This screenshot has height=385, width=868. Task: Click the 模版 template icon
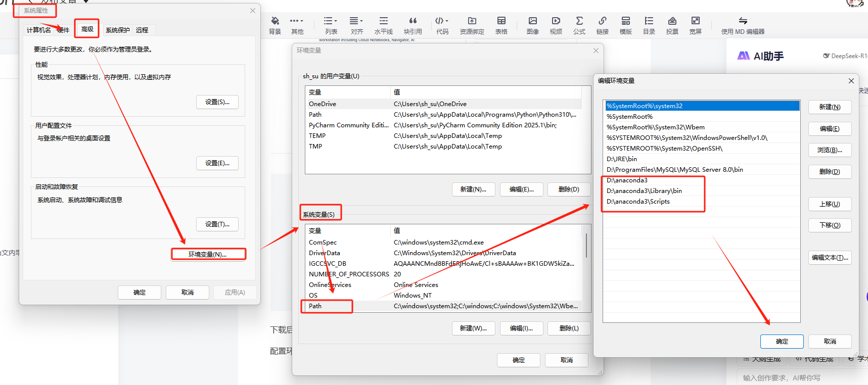click(626, 25)
